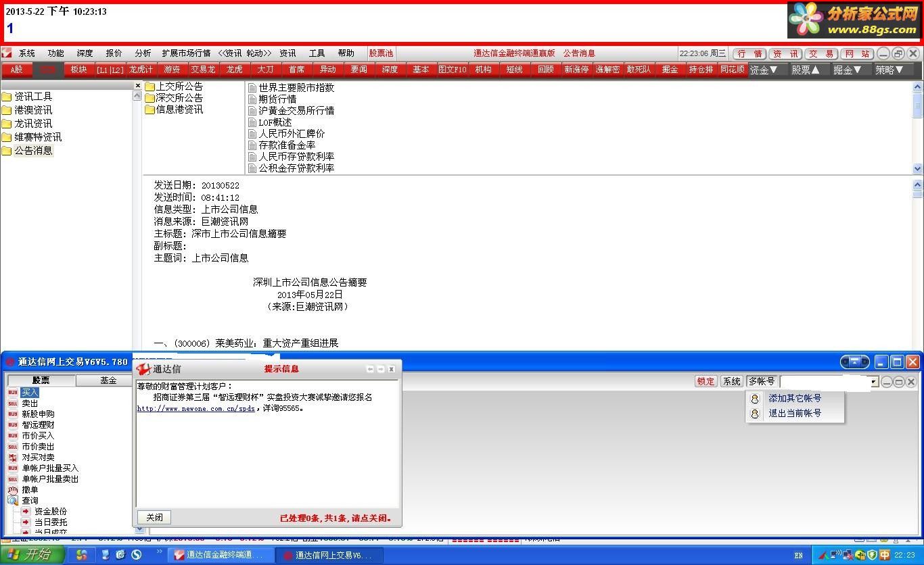Click the 退出当前帐号 user icon
This screenshot has width=924, height=565.
pyautogui.click(x=755, y=414)
